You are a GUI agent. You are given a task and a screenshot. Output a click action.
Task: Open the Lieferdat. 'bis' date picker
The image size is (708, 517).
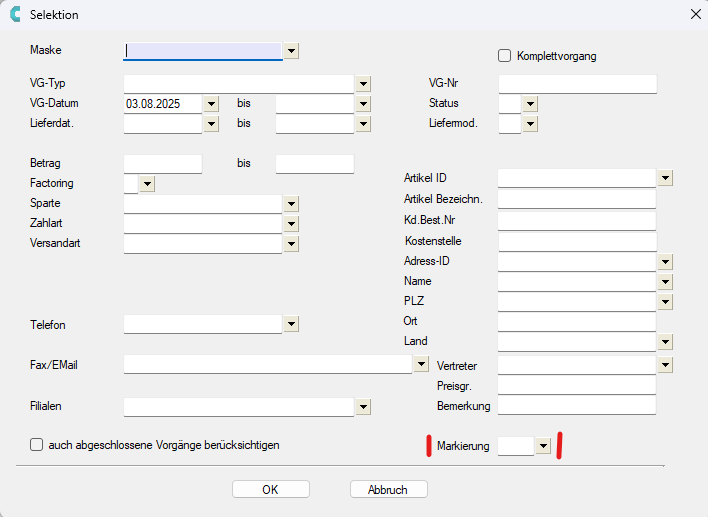click(x=363, y=124)
